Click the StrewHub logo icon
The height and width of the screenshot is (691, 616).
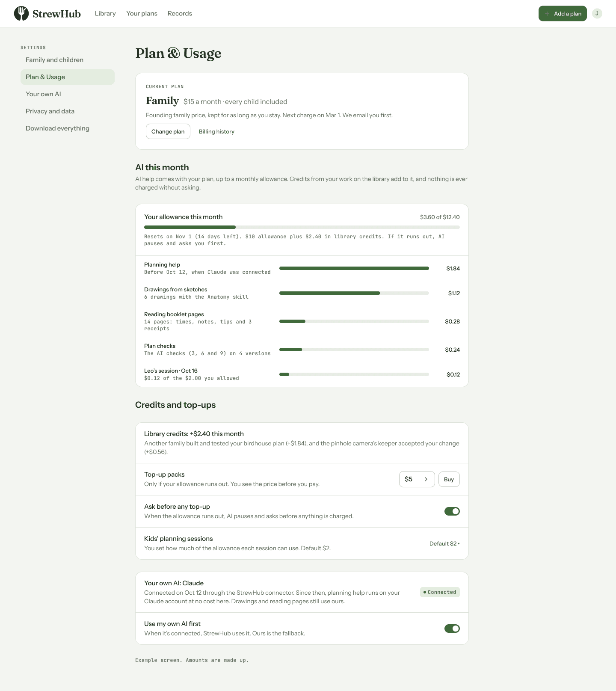[x=21, y=14]
